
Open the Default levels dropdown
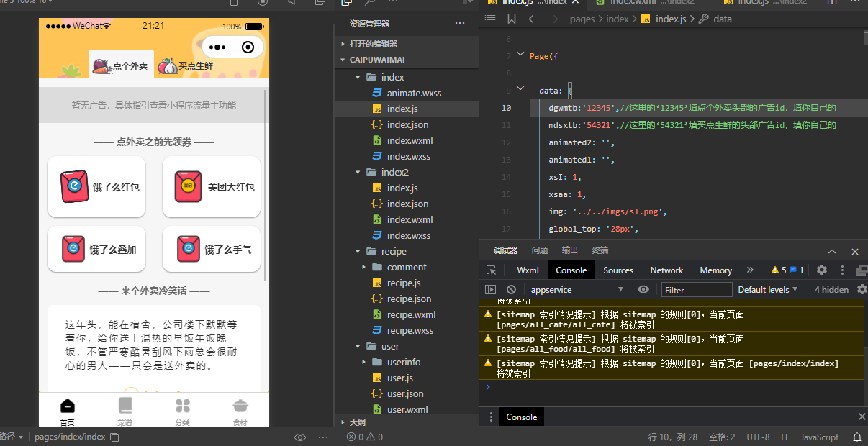click(767, 290)
